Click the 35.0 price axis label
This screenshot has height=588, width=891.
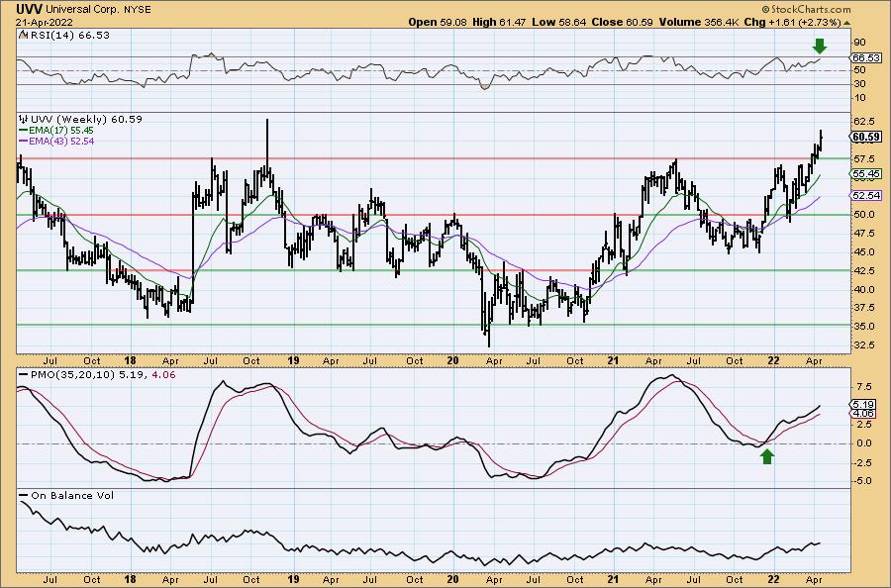863,327
